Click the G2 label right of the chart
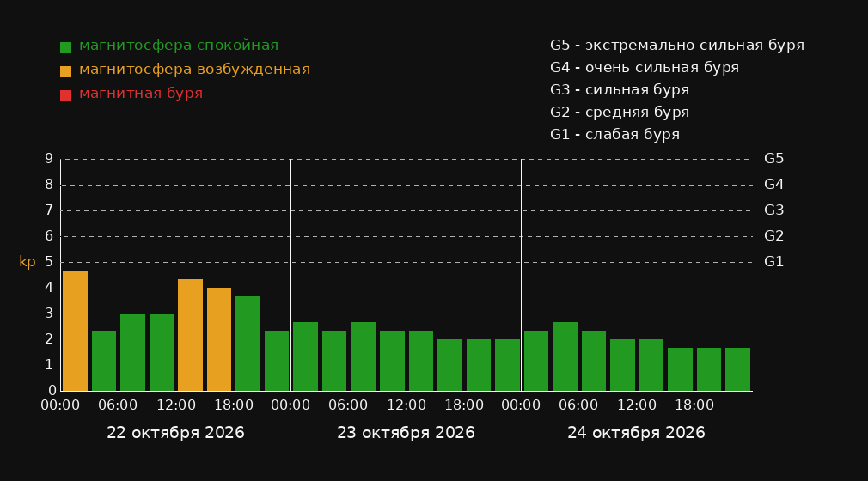This screenshot has width=868, height=481. click(773, 236)
